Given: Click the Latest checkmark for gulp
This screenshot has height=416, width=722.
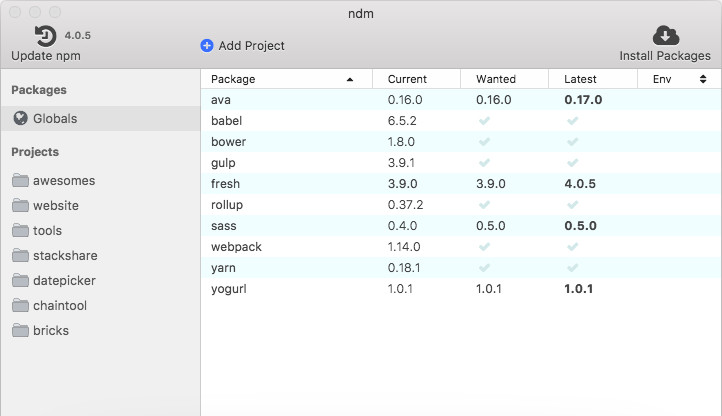Looking at the screenshot, I should pyautogui.click(x=573, y=163).
